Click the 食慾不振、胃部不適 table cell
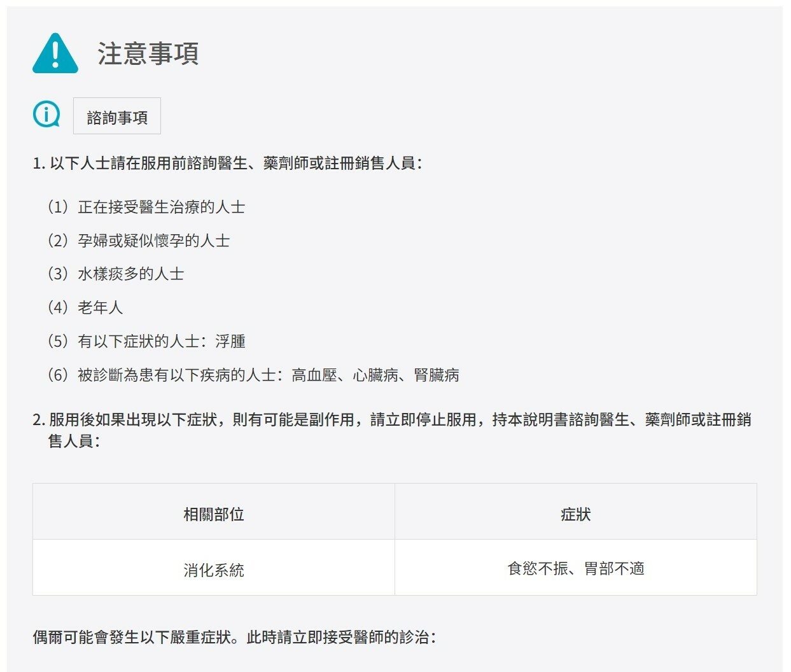 575,568
